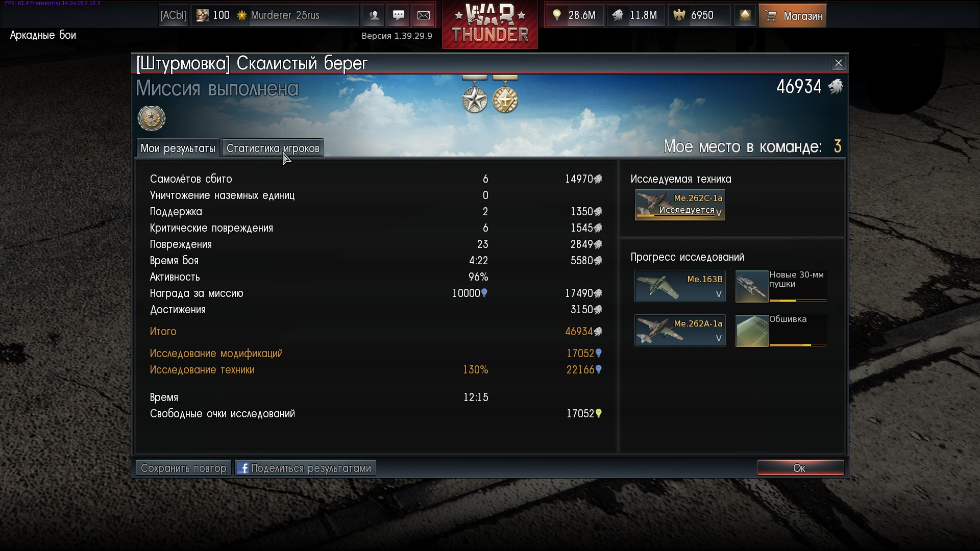This screenshot has width=980, height=551.
Task: Click the premium account gold icon
Action: (x=745, y=15)
